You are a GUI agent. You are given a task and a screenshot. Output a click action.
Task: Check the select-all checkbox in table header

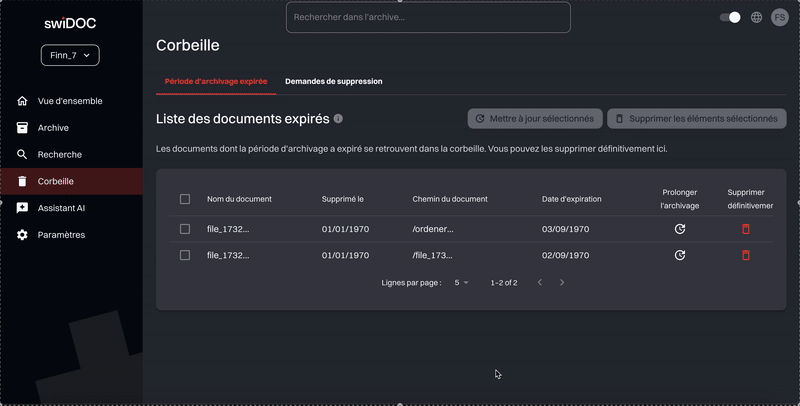click(x=185, y=199)
